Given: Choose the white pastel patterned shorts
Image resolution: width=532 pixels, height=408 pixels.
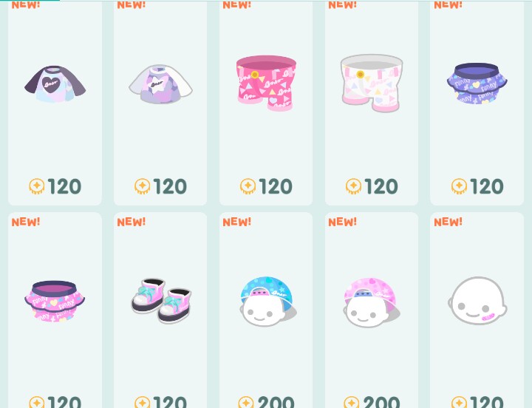Looking at the screenshot, I should tap(372, 84).
